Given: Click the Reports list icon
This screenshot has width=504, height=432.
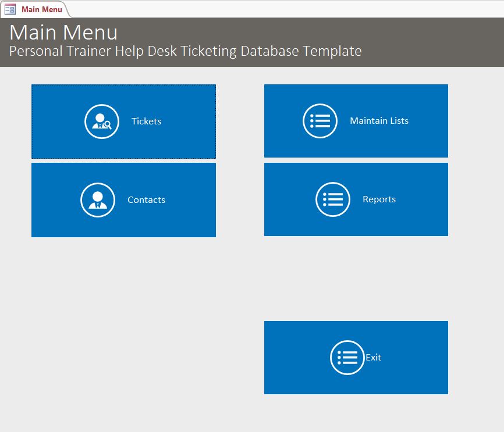Looking at the screenshot, I should [333, 199].
